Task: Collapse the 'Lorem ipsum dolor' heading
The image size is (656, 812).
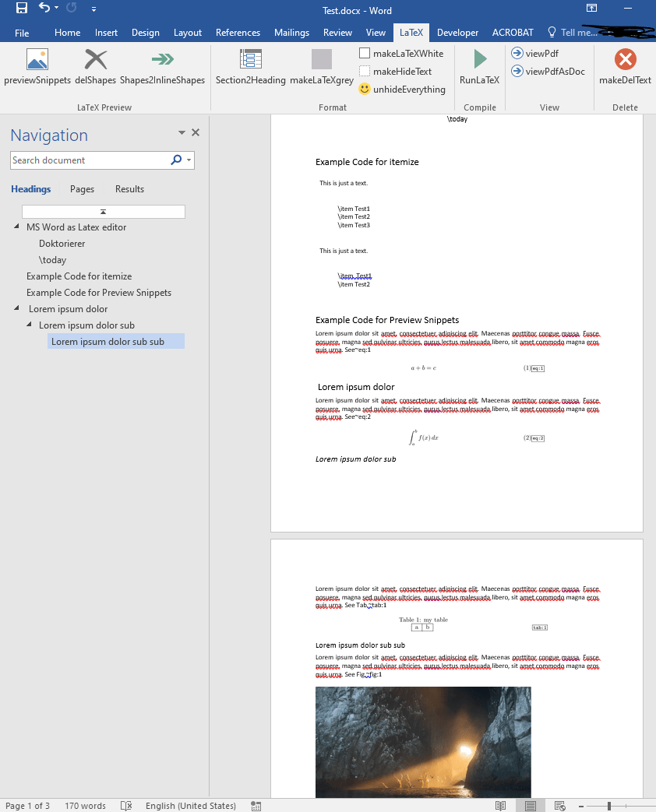Action: tap(16, 308)
